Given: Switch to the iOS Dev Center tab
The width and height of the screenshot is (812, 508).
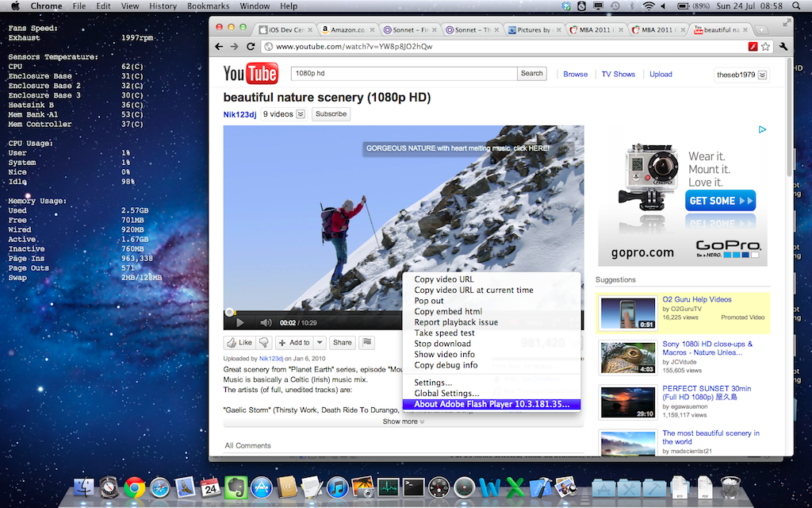Looking at the screenshot, I should click(285, 30).
